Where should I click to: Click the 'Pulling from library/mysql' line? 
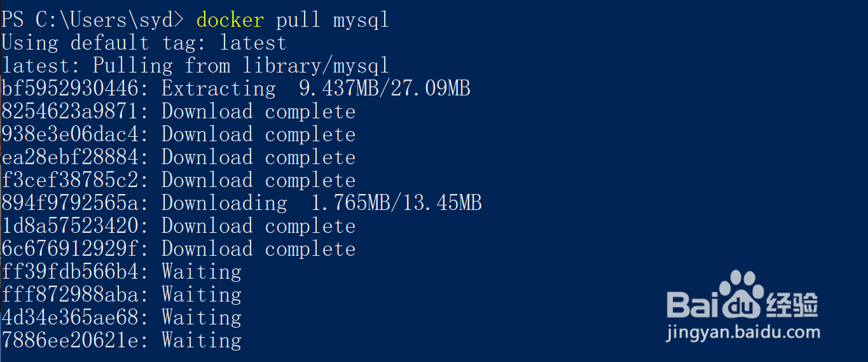coord(195,66)
